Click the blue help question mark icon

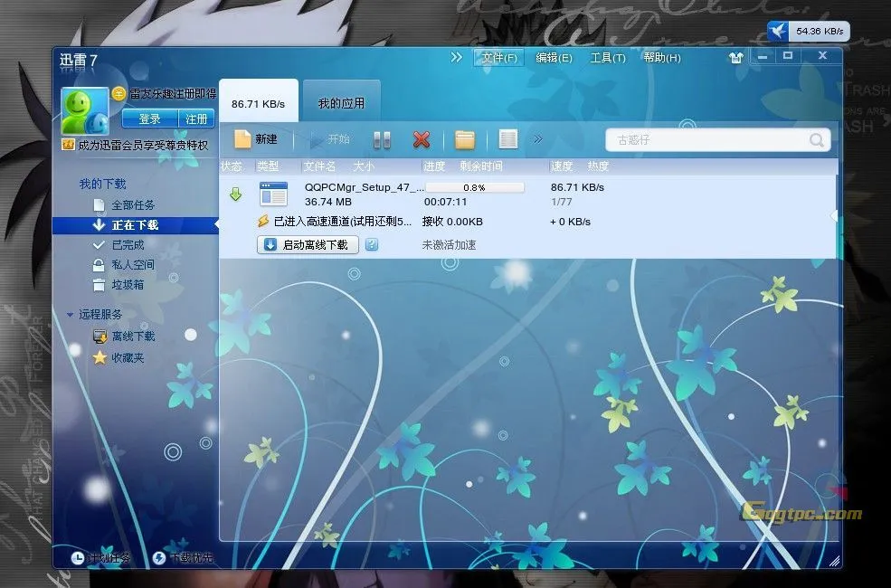tap(372, 245)
